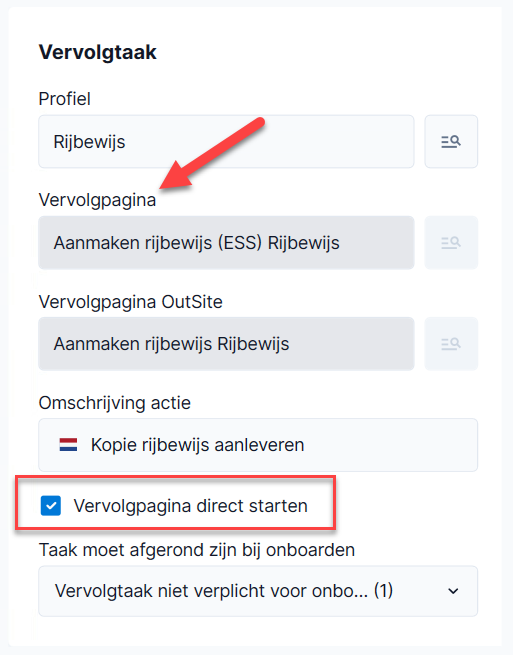Image resolution: width=513 pixels, height=655 pixels.
Task: Click the Vervolgpagina OutSite label
Action: [x=130, y=302]
